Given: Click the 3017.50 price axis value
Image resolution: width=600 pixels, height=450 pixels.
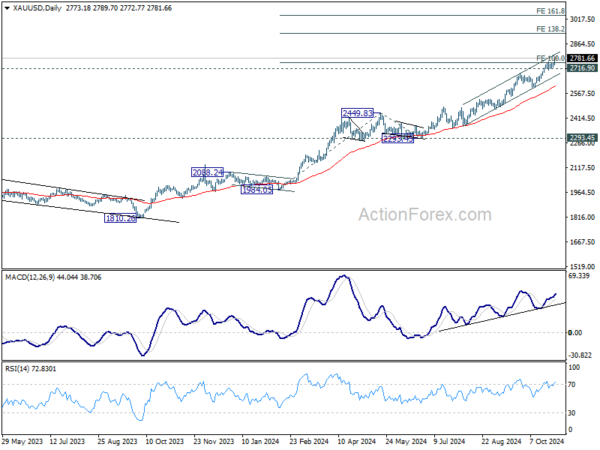Looking at the screenshot, I should pyautogui.click(x=582, y=19).
